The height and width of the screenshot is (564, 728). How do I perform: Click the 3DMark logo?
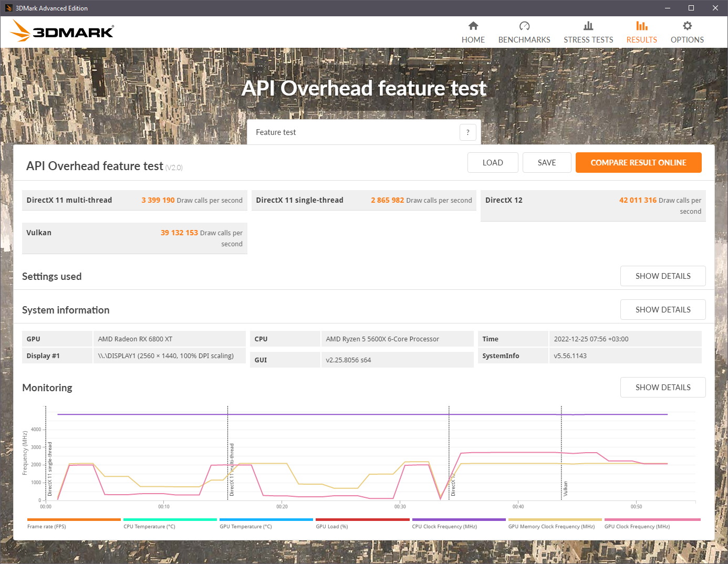click(62, 31)
